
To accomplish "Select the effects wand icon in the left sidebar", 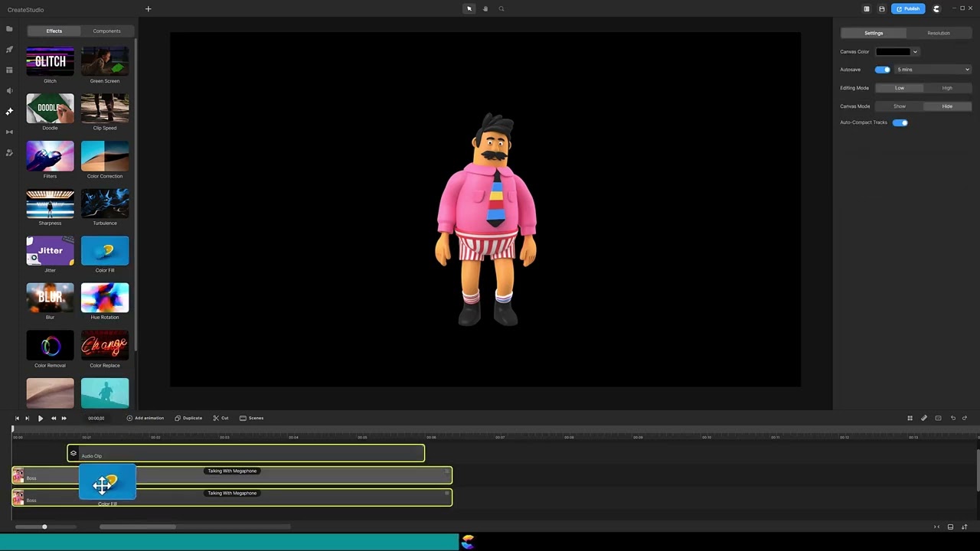I will click(9, 112).
